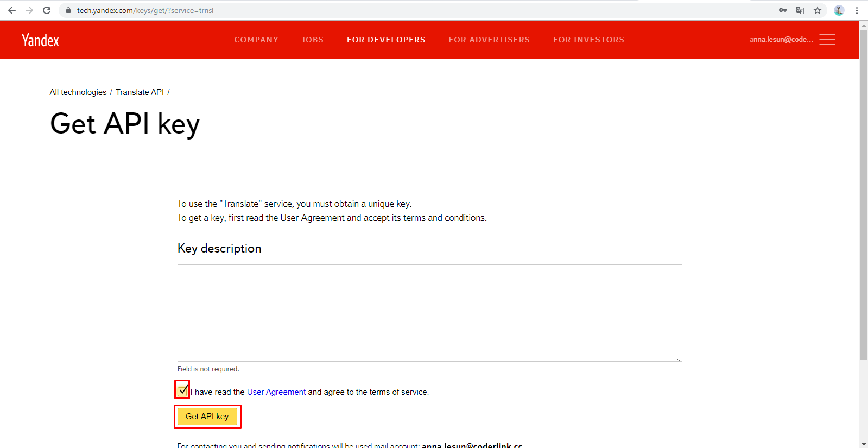Click the Google Translate page icon
This screenshot has width=868, height=448.
tap(800, 10)
